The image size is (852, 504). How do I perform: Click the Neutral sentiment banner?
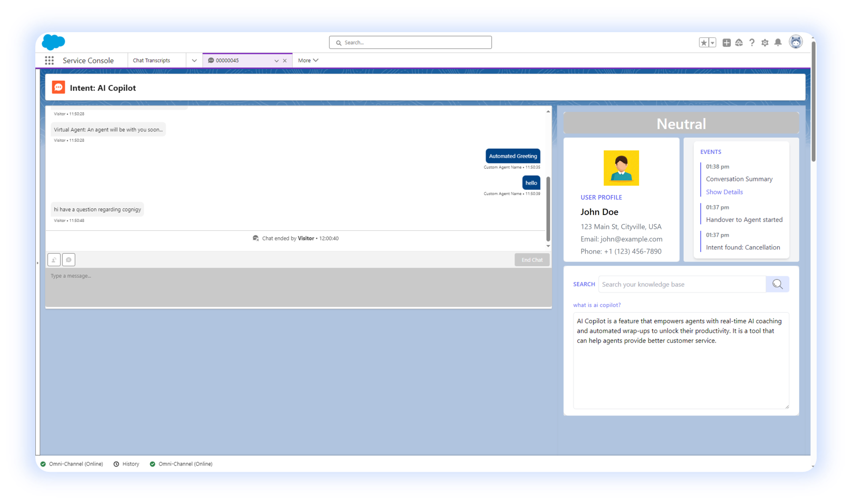(681, 123)
